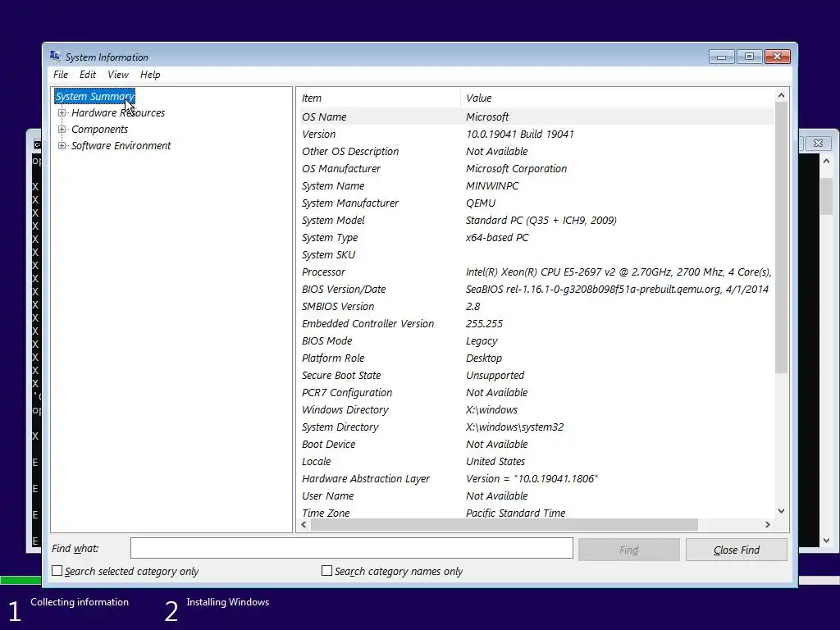
Task: Click the Close Find button
Action: click(737, 550)
